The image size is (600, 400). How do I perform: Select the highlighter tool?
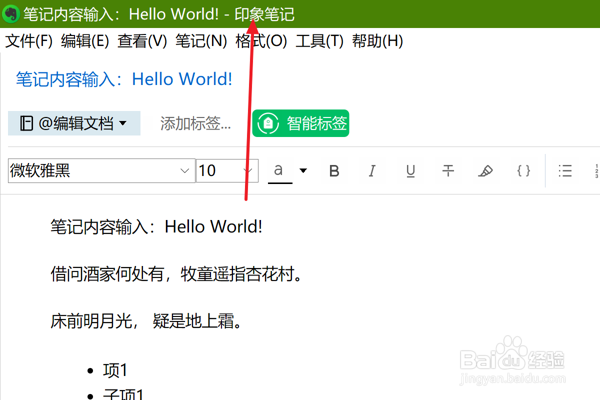tap(486, 171)
